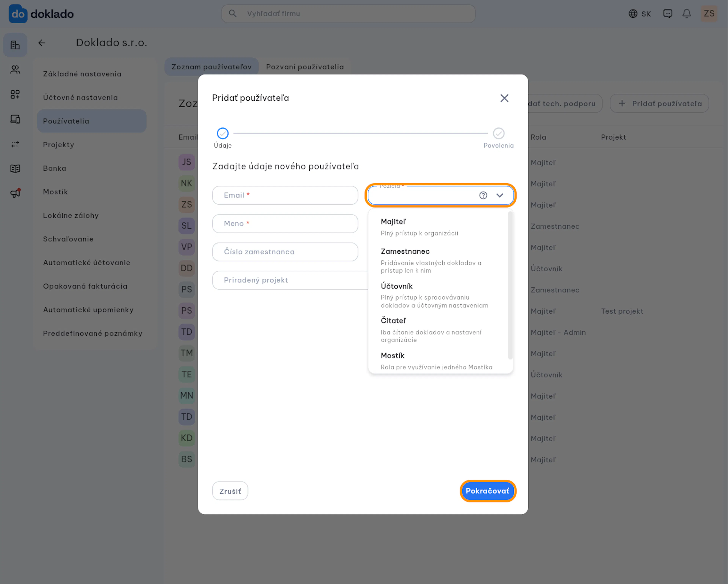Open the transfers arrows icon in sidebar
This screenshot has width=728, height=584.
[x=15, y=144]
